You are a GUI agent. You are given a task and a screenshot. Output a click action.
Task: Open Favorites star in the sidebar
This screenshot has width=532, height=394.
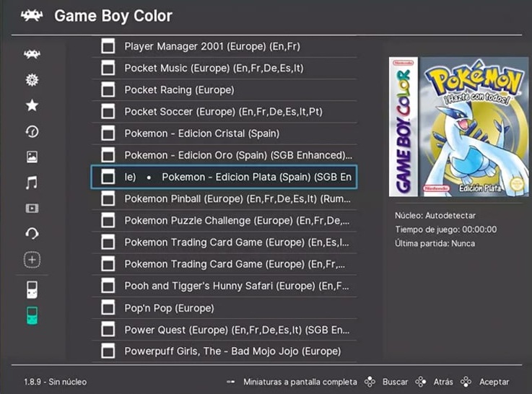click(x=32, y=105)
